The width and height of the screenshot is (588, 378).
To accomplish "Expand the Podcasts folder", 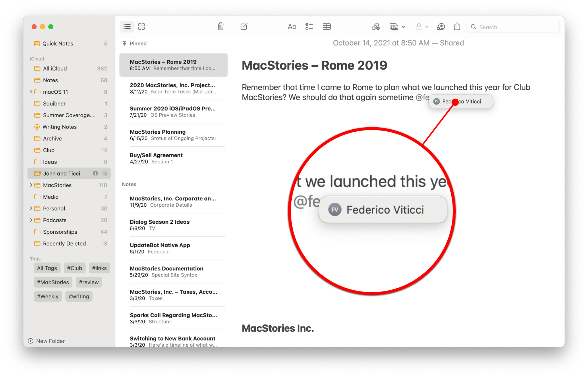I will pyautogui.click(x=31, y=220).
